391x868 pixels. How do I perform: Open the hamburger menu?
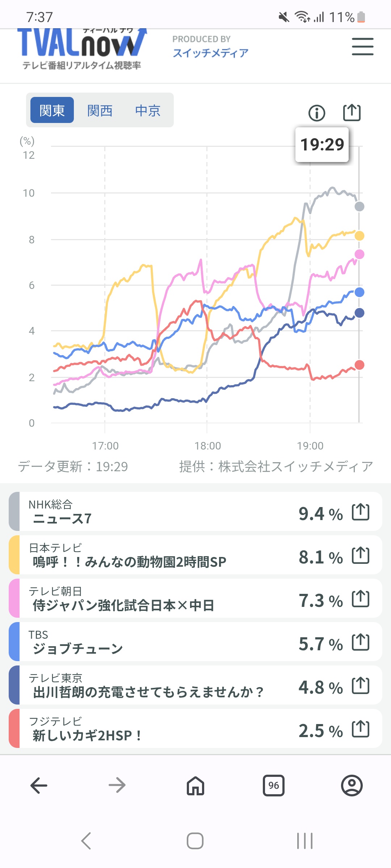362,47
